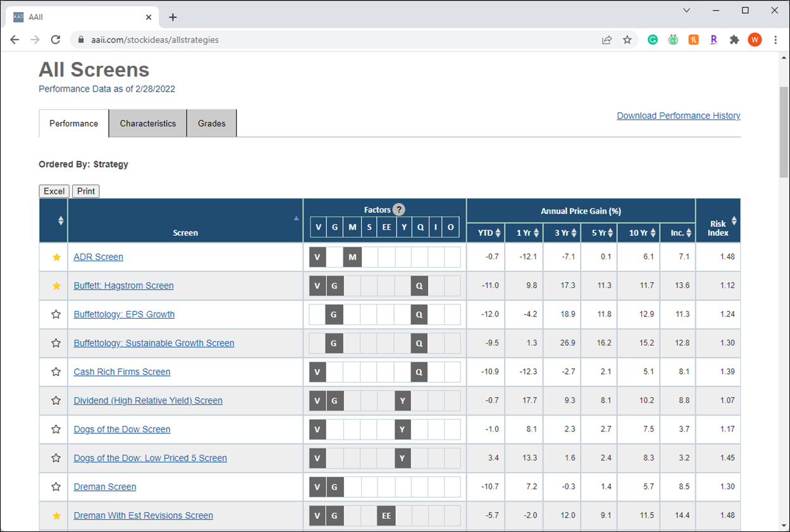Open the Grammarly extension icon
Screen dimensions: 790x532
[x=653, y=39]
